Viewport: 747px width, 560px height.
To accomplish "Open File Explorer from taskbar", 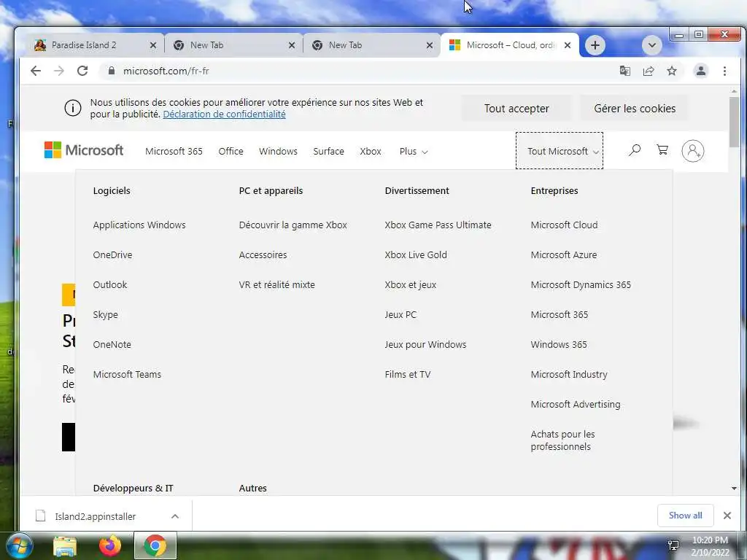I will [65, 546].
